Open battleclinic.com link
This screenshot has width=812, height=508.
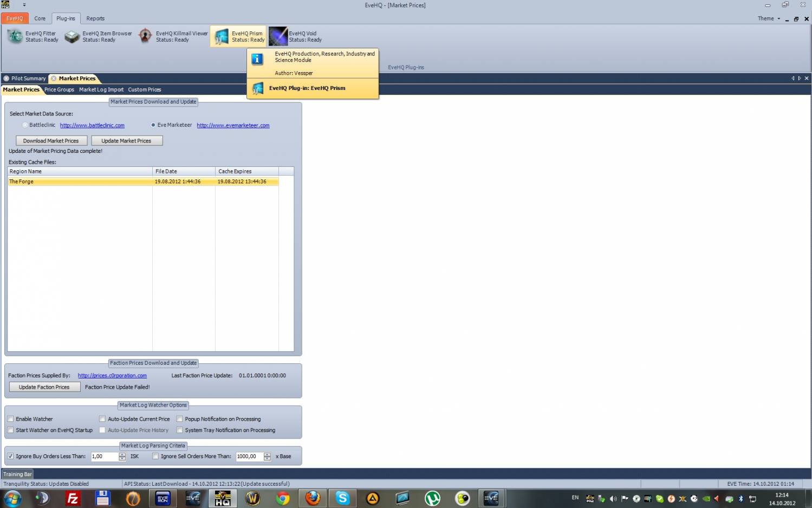tap(92, 125)
